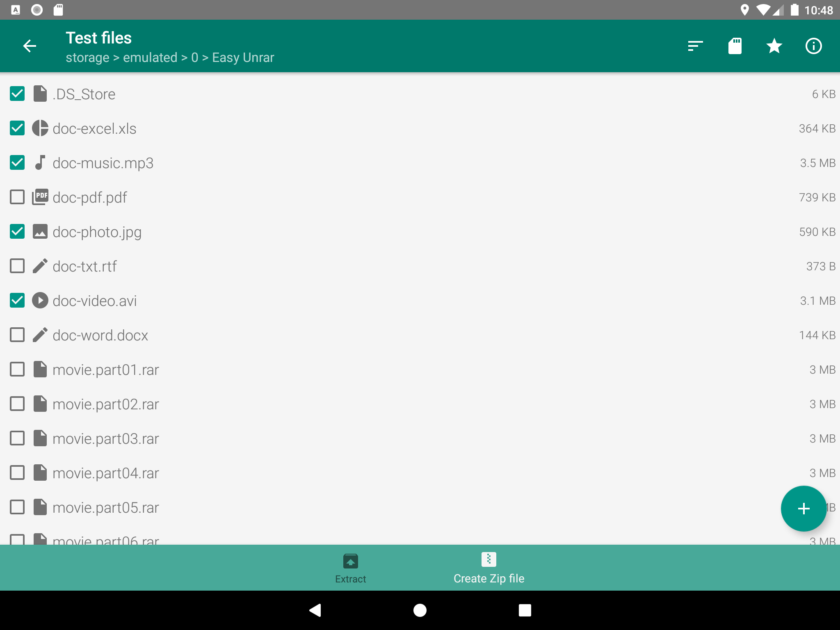The height and width of the screenshot is (630, 840).
Task: Tap the file icon of .DS_Store
Action: click(40, 94)
